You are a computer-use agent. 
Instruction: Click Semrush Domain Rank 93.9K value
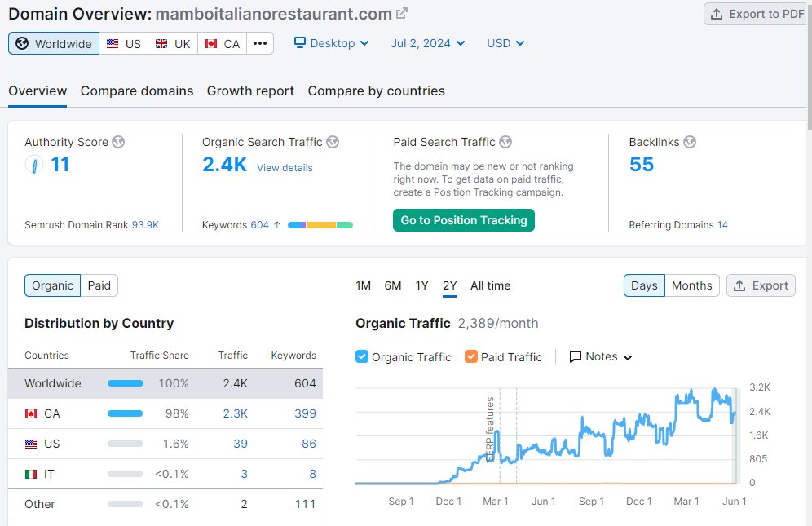145,225
